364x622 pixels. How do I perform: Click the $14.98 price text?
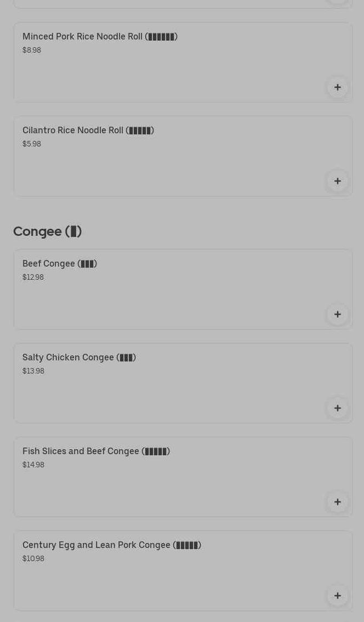tap(33, 465)
